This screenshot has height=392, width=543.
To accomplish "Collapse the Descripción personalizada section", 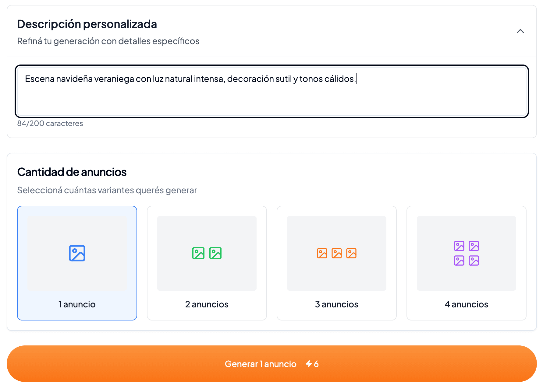I will tap(520, 31).
